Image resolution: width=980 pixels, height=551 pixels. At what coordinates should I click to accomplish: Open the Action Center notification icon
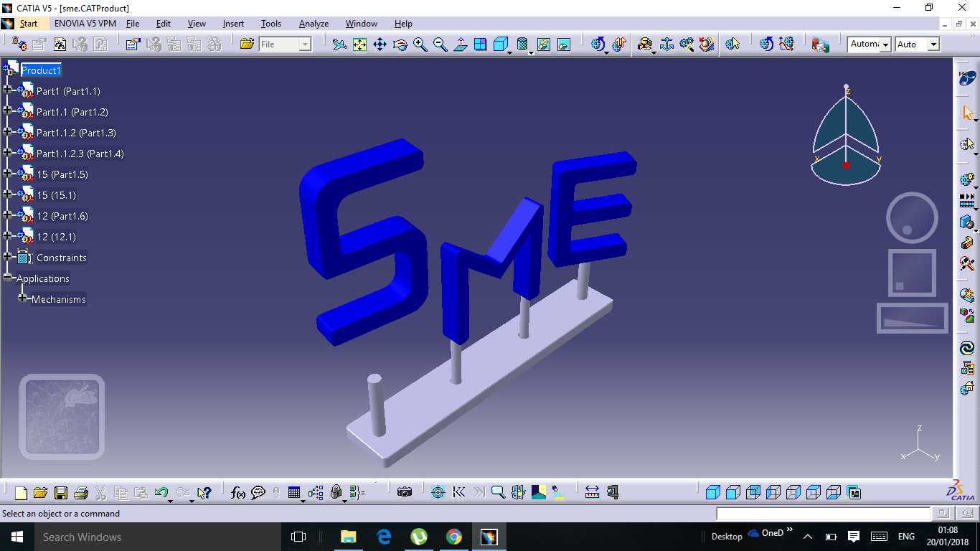click(x=854, y=537)
